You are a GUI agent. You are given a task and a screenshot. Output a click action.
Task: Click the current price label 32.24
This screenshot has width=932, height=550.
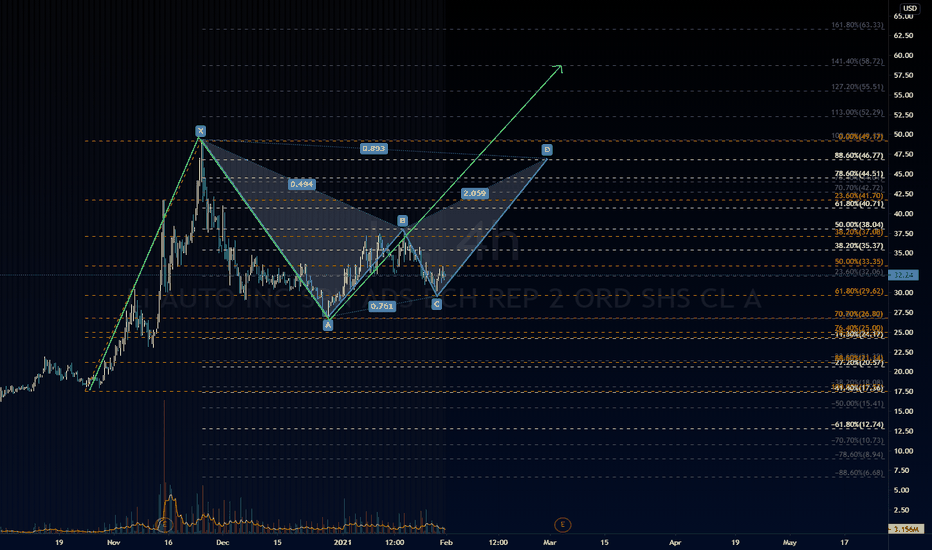coord(903,275)
